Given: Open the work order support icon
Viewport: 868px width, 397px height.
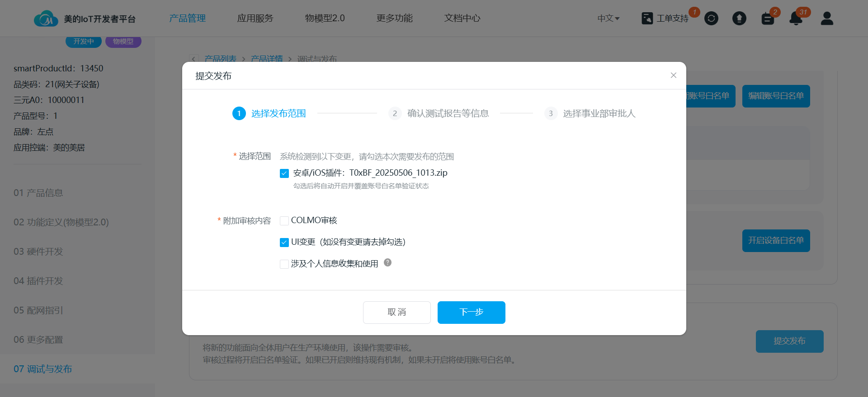Looking at the screenshot, I should (x=647, y=19).
